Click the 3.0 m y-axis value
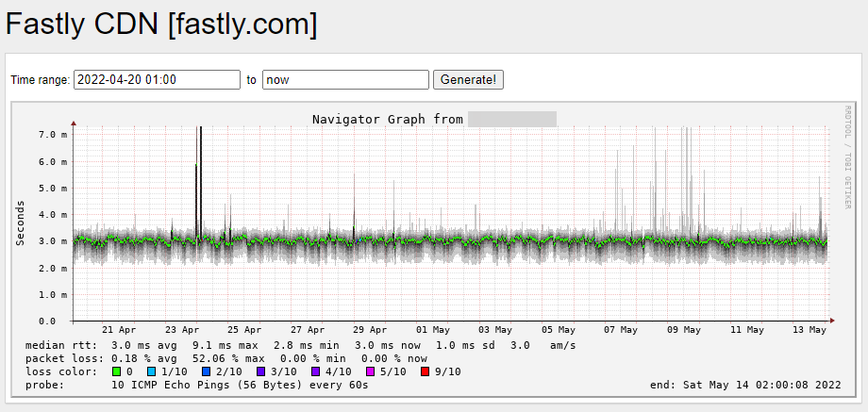The height and width of the screenshot is (412, 868). pyautogui.click(x=54, y=241)
